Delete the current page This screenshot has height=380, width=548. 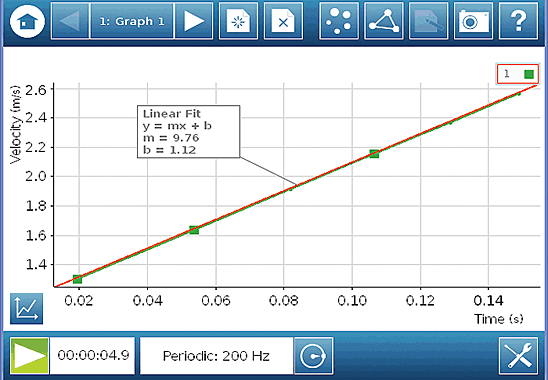click(283, 21)
